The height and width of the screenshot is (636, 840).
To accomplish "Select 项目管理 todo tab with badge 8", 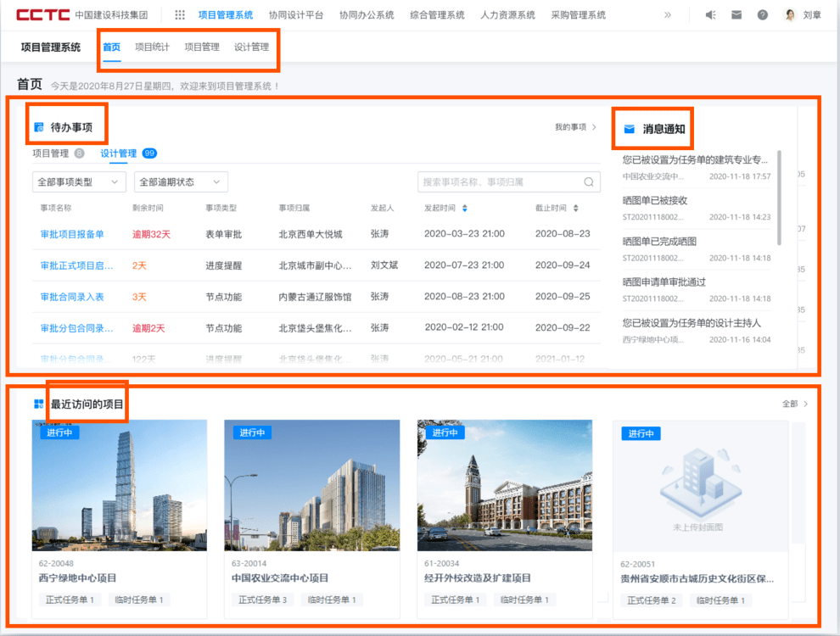I will (59, 153).
